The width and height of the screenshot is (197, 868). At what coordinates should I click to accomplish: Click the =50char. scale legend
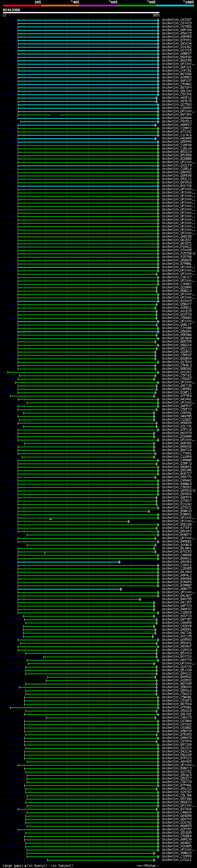pyautogui.click(x=147, y=866)
